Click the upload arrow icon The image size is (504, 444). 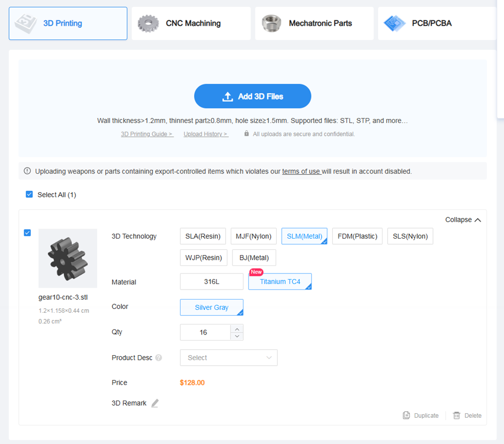pyautogui.click(x=228, y=96)
